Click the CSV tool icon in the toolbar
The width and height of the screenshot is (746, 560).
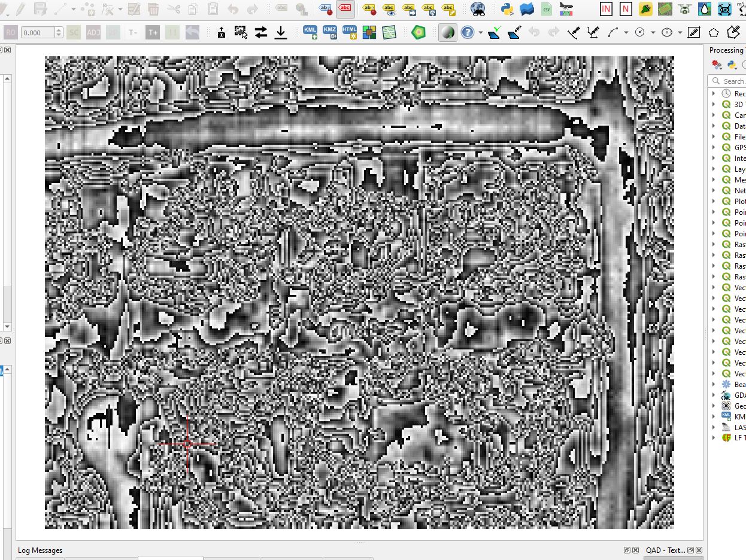[546, 10]
